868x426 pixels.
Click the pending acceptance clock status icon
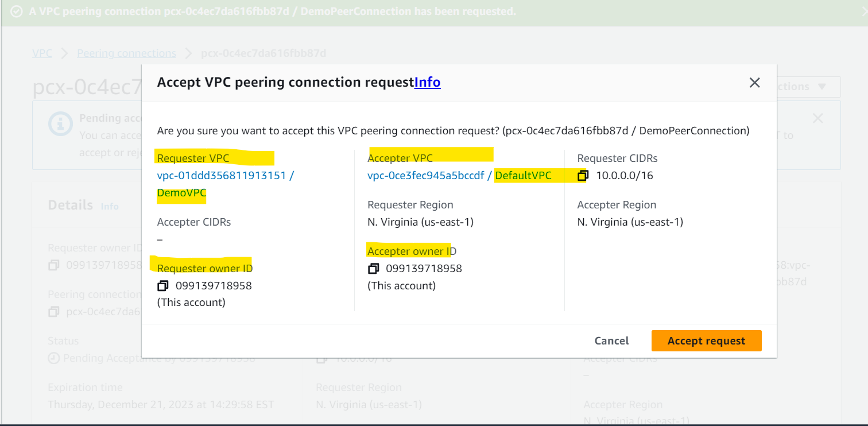tap(53, 358)
